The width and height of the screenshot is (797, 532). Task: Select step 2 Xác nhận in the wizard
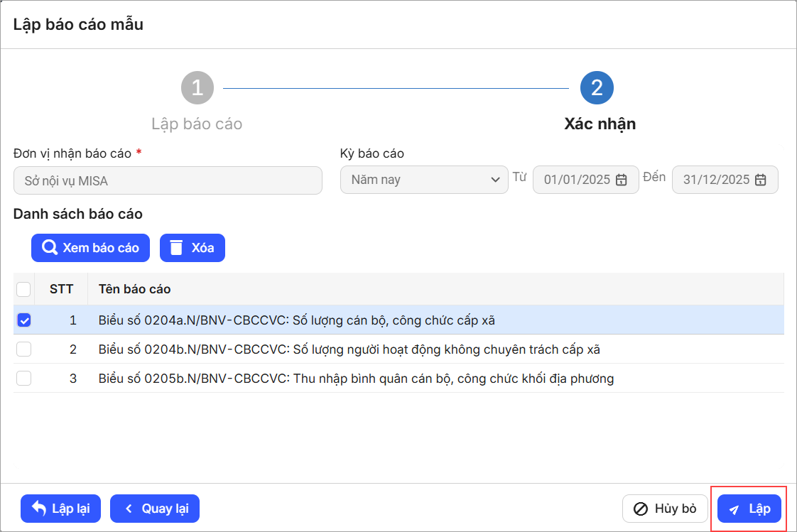tap(597, 88)
